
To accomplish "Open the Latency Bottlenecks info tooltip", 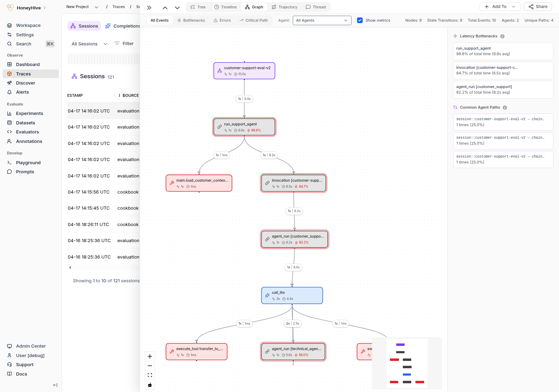I will [x=502, y=36].
